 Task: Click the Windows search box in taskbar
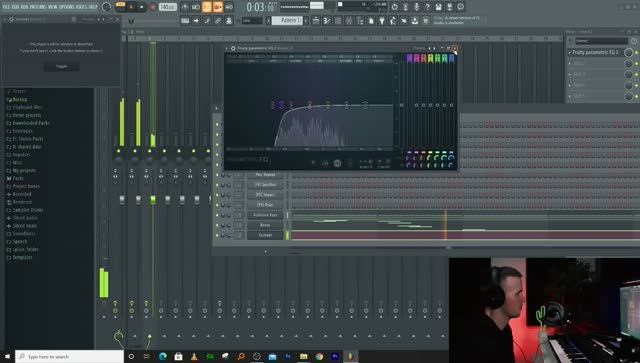pyautogui.click(x=69, y=356)
